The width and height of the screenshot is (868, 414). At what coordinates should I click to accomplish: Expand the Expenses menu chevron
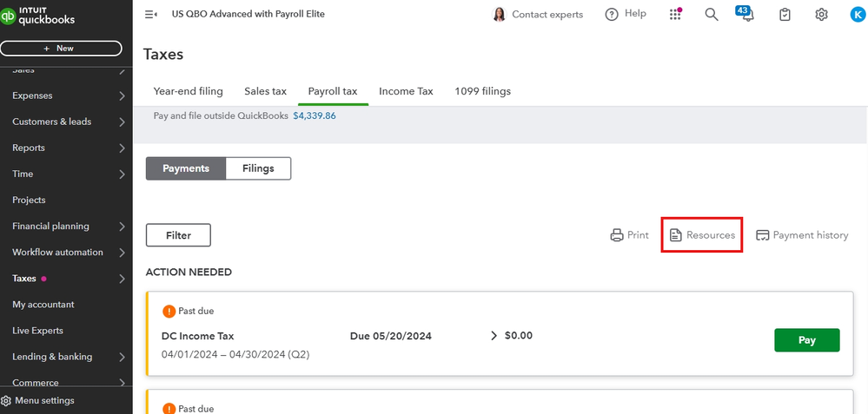[122, 95]
